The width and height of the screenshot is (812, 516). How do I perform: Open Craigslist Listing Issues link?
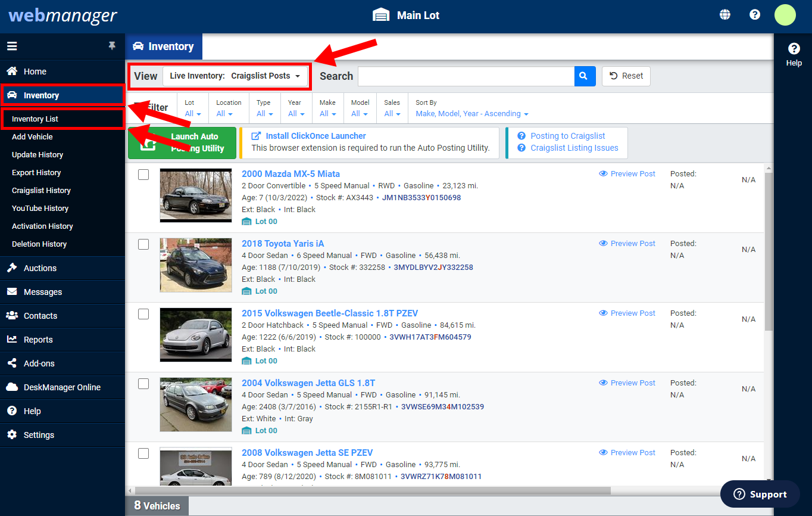click(x=574, y=148)
